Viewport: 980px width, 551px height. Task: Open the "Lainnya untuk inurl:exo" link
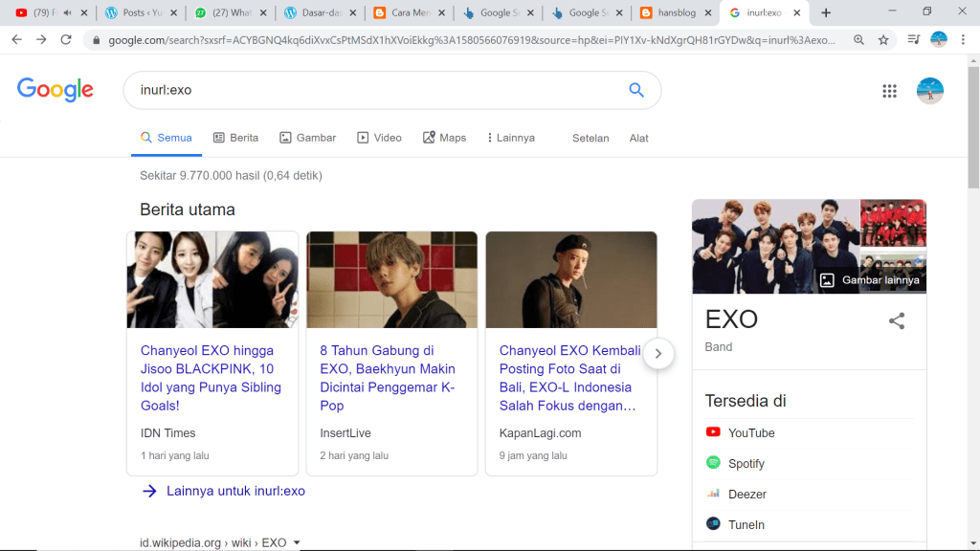[x=235, y=491]
